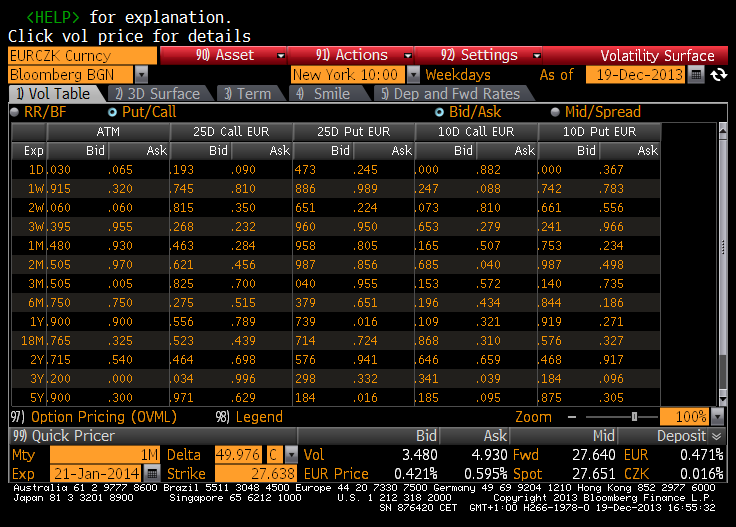Click the EURCZK Curncy input field

click(x=83, y=55)
